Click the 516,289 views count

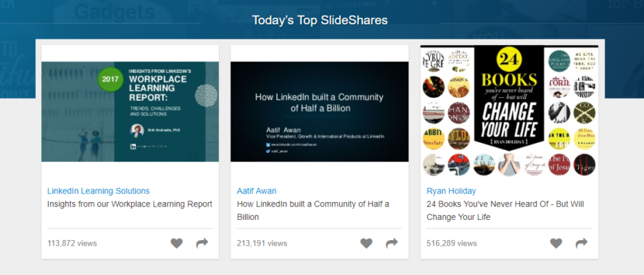click(x=452, y=244)
